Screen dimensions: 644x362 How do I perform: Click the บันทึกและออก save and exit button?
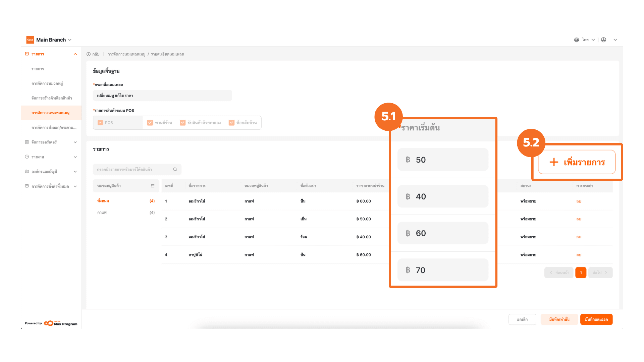pos(596,319)
